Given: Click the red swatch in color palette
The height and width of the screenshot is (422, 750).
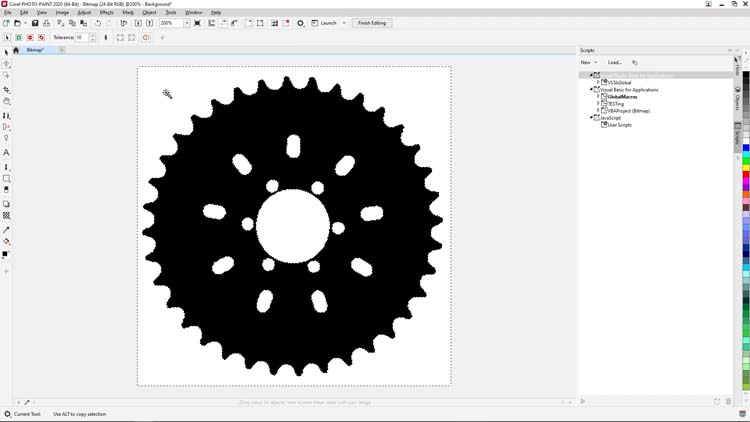Looking at the screenshot, I should click(x=746, y=175).
